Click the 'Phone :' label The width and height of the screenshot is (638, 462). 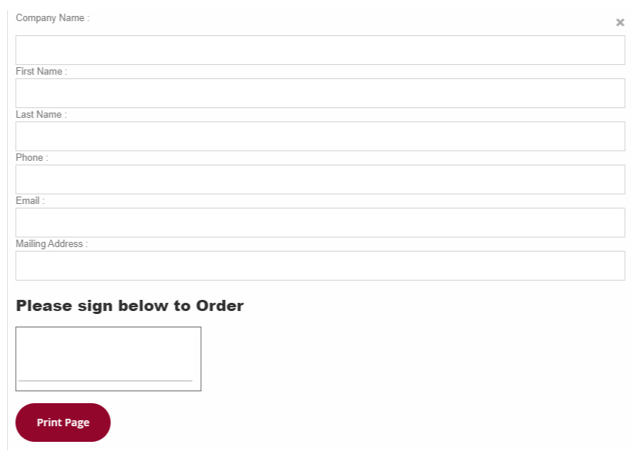[x=32, y=158]
